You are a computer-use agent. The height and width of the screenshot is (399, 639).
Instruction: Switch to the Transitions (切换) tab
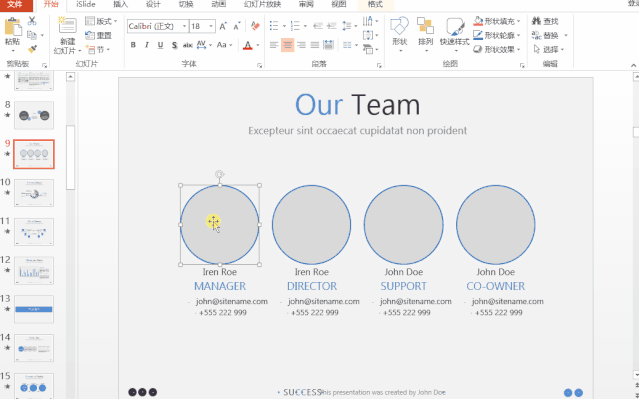(x=186, y=5)
